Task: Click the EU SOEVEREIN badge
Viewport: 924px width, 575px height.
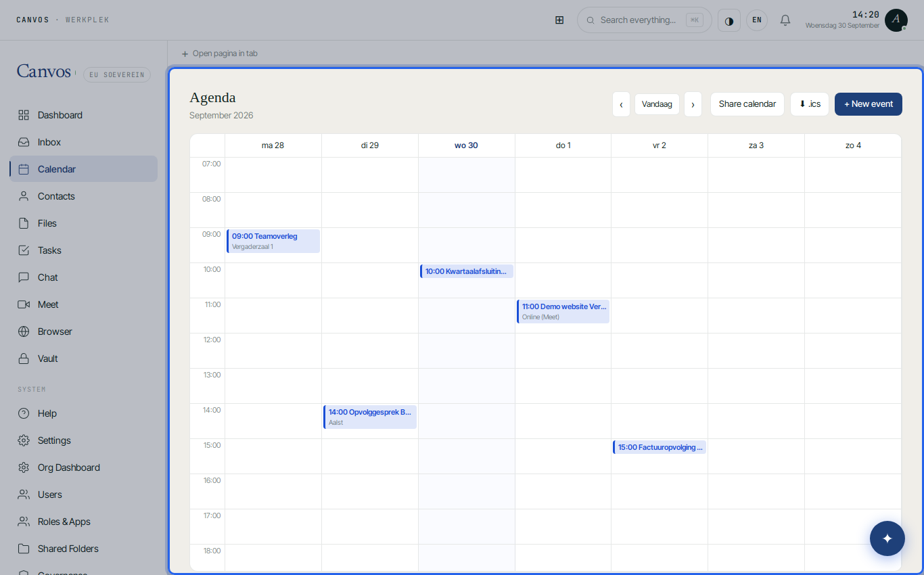Action: (x=117, y=74)
